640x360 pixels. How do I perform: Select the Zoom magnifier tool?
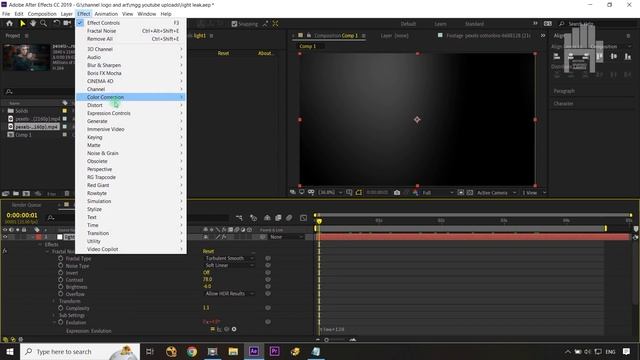coord(44,23)
